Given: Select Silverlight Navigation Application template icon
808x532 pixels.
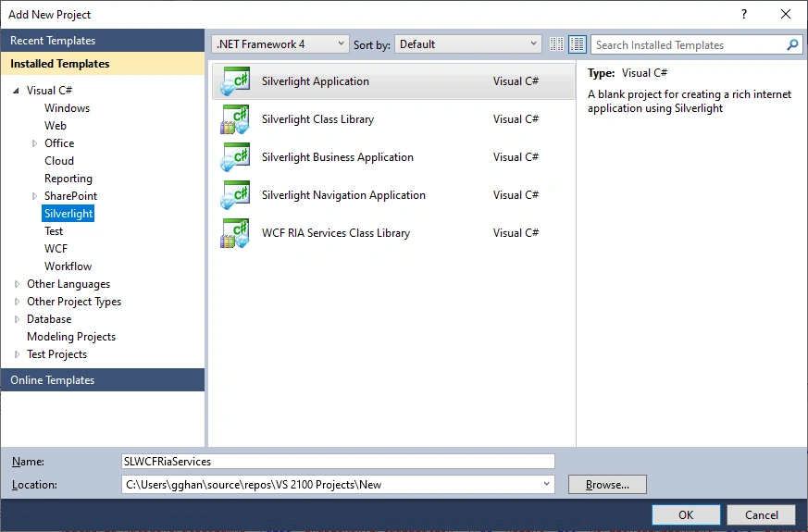Looking at the screenshot, I should [235, 195].
